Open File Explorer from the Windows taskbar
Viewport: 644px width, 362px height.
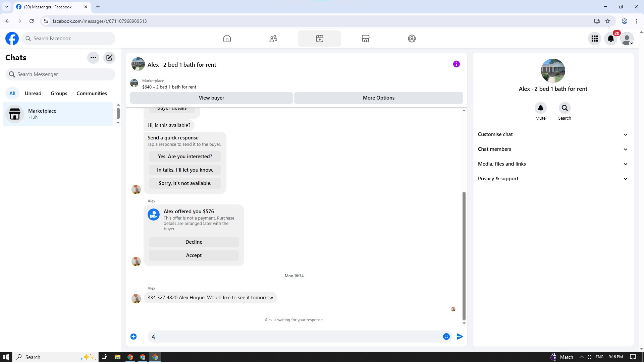pos(117,357)
